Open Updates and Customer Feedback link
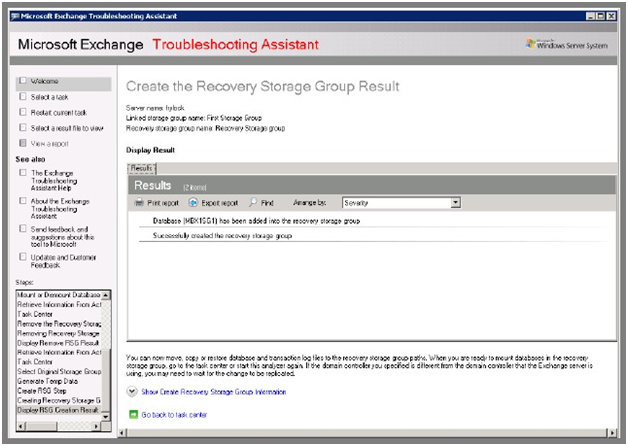 [x=63, y=261]
